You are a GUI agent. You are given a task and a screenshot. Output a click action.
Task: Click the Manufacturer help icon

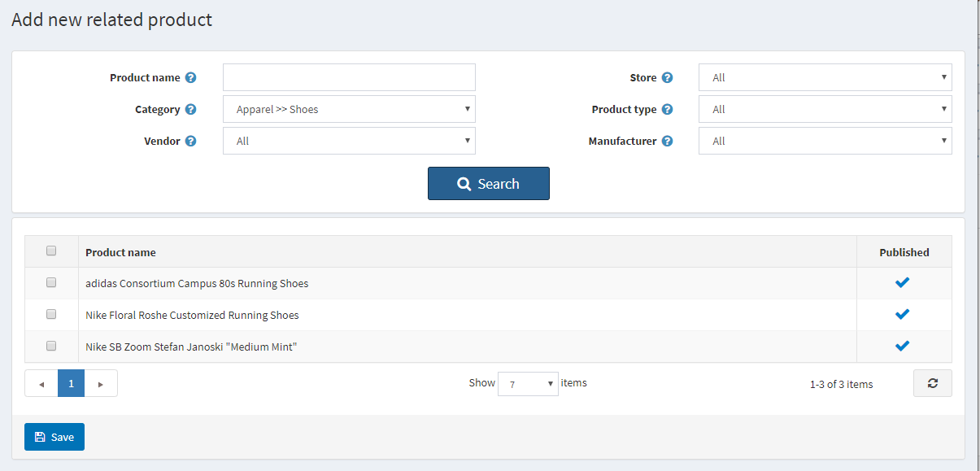(667, 141)
